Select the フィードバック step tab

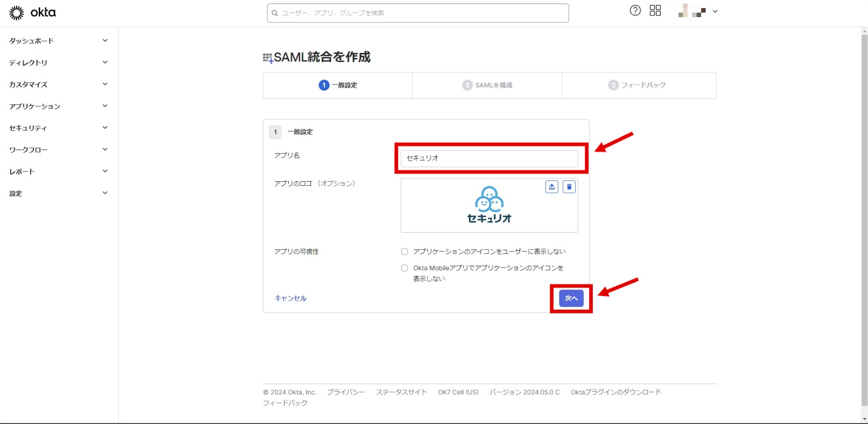coord(637,85)
